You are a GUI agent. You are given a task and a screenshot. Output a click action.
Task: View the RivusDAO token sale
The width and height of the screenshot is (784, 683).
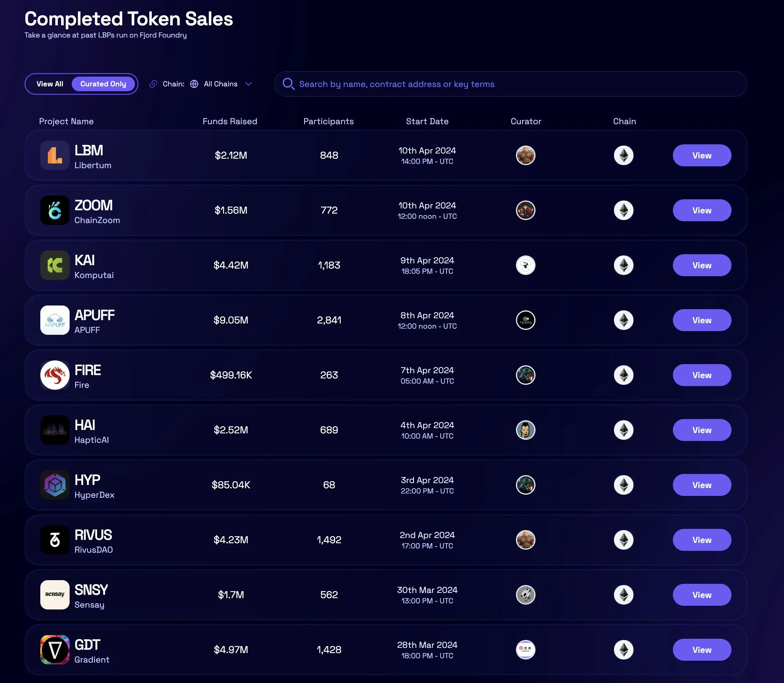pos(702,540)
